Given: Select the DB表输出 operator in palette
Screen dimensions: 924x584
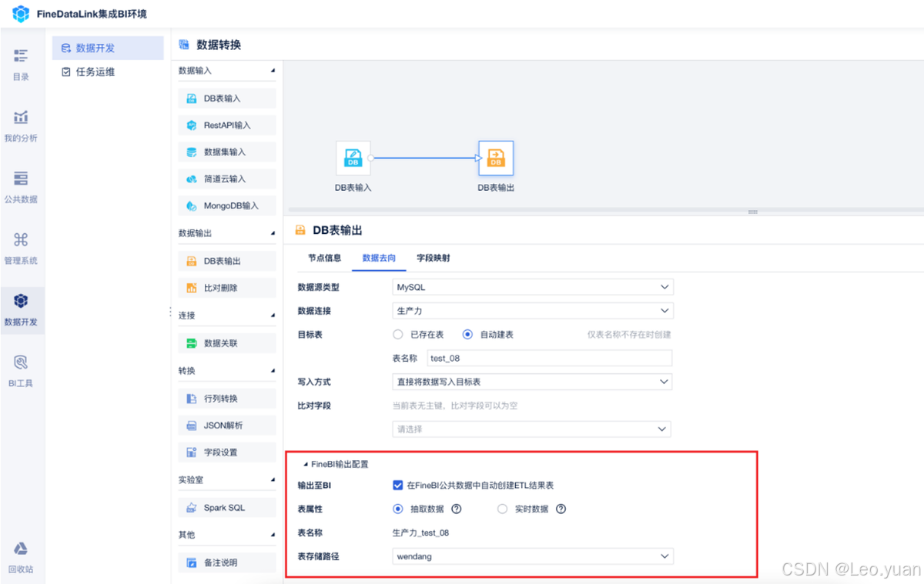Looking at the screenshot, I should click(x=226, y=262).
